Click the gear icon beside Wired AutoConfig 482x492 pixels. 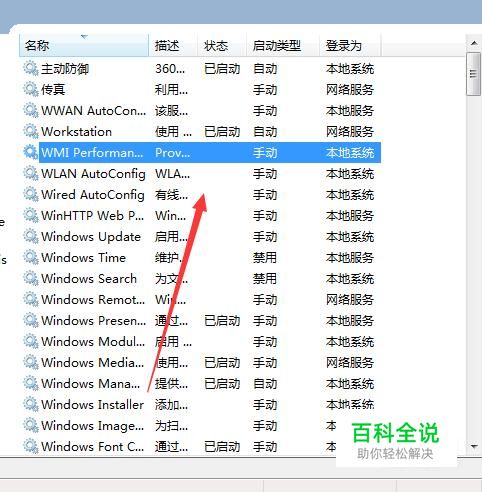[31, 195]
